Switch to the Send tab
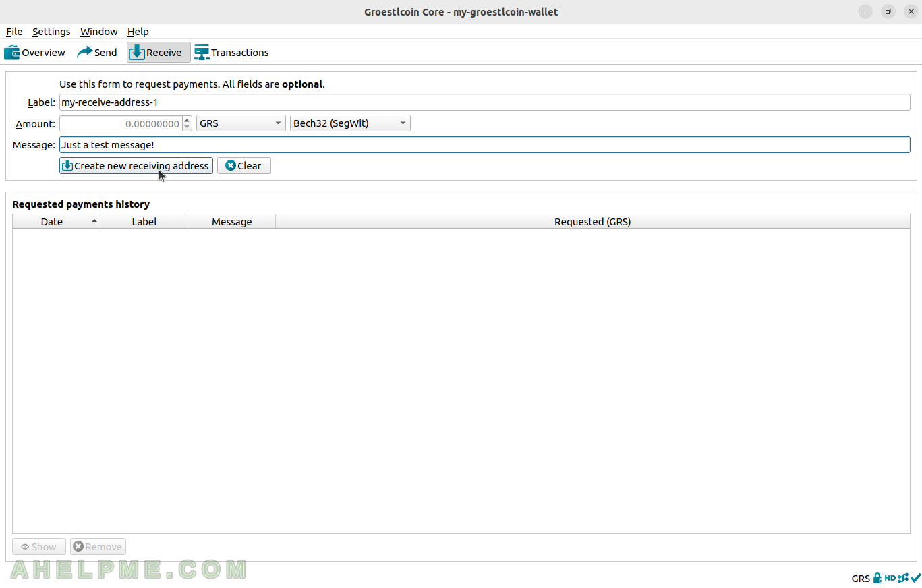Image resolution: width=922 pixels, height=588 pixels. tap(97, 53)
